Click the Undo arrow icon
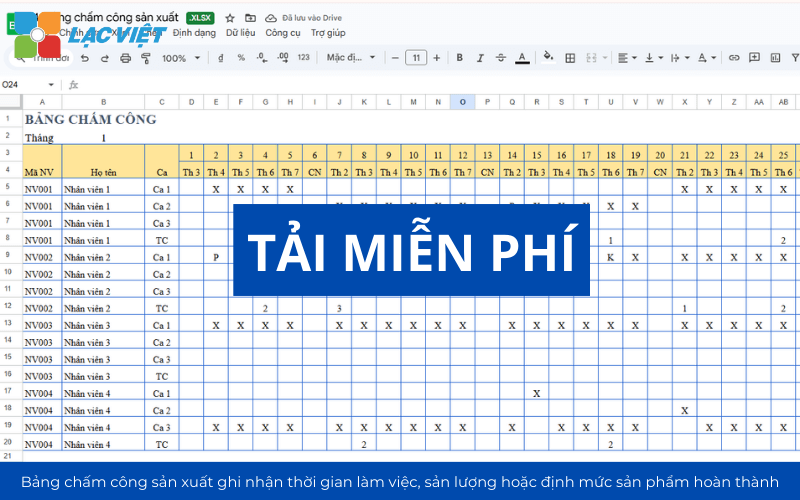 (x=85, y=58)
